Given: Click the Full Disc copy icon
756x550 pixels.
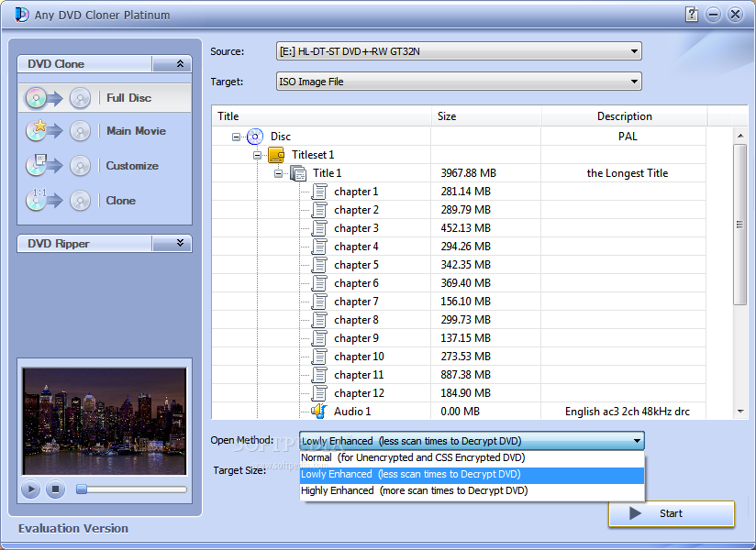Looking at the screenshot, I should (58, 98).
